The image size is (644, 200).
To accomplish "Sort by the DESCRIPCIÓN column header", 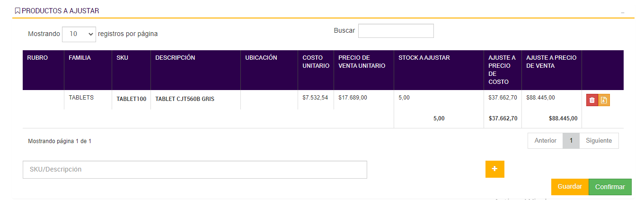I will point(175,58).
